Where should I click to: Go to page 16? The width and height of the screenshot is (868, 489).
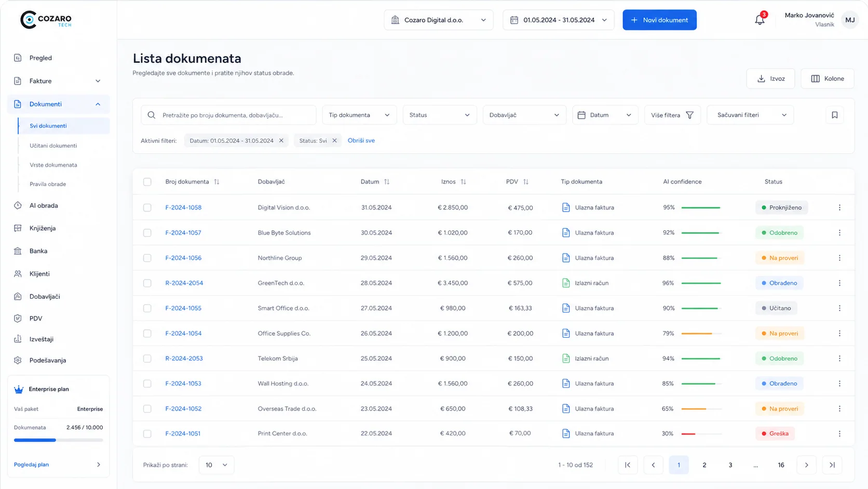(781, 465)
